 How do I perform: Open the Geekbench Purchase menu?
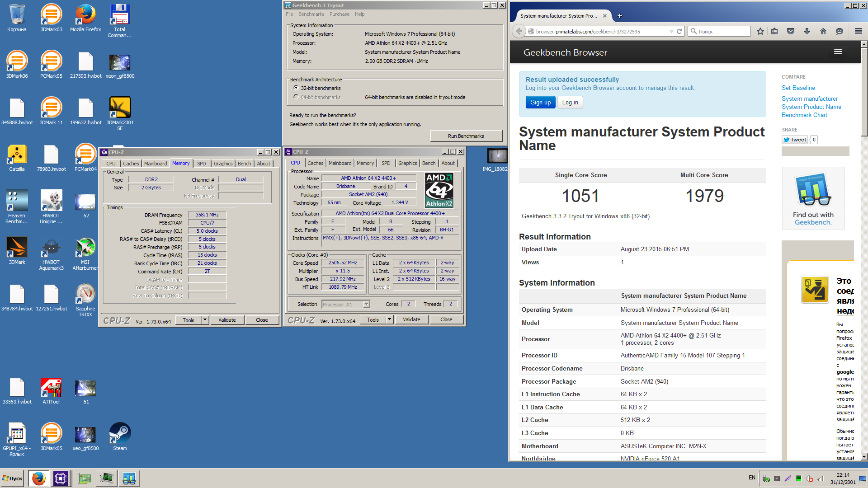pos(340,14)
